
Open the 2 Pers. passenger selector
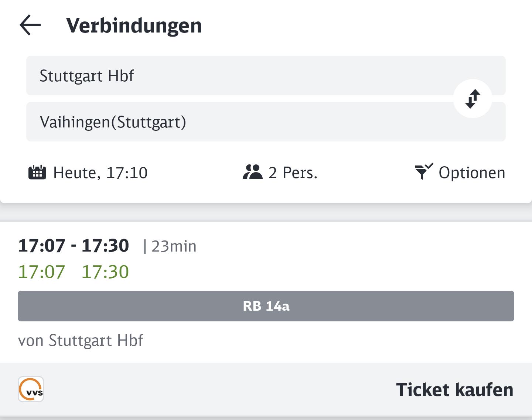(280, 173)
